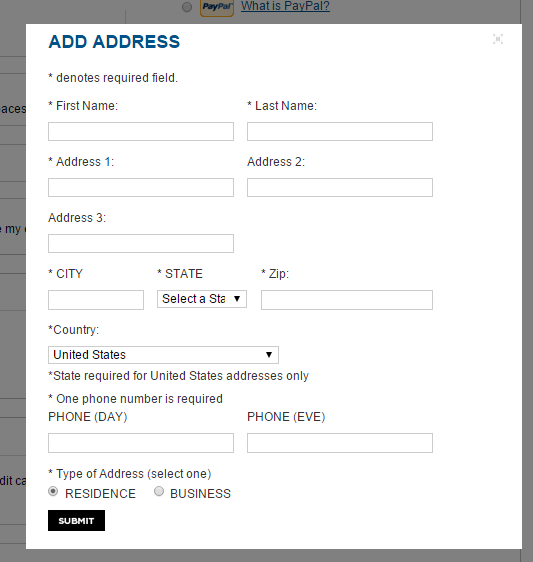Select the PayPal payment radio button
This screenshot has width=533, height=562.
pos(187,7)
